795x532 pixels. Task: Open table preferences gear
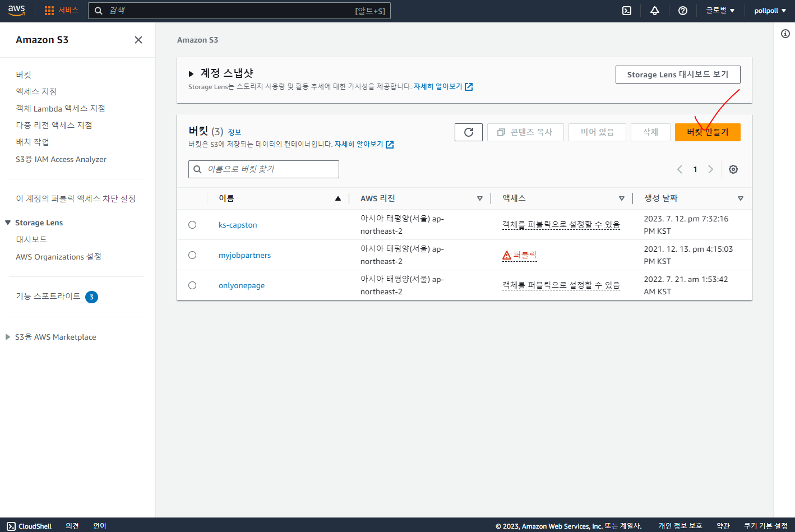pyautogui.click(x=733, y=169)
